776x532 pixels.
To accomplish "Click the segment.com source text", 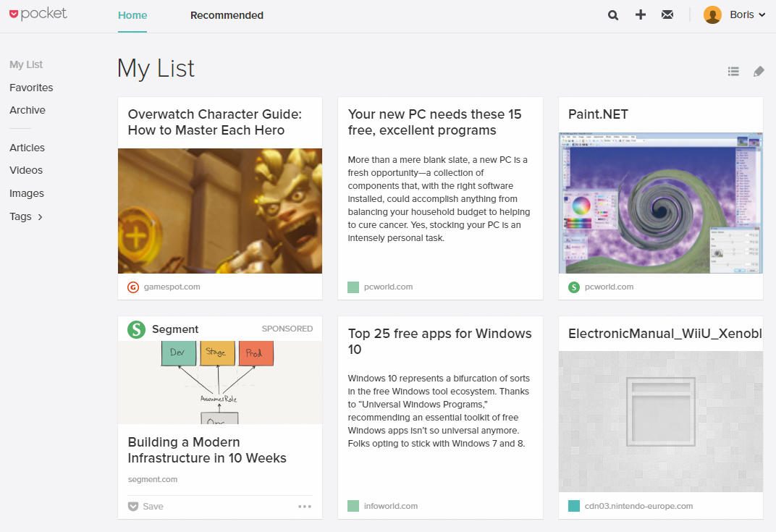I will [x=153, y=479].
